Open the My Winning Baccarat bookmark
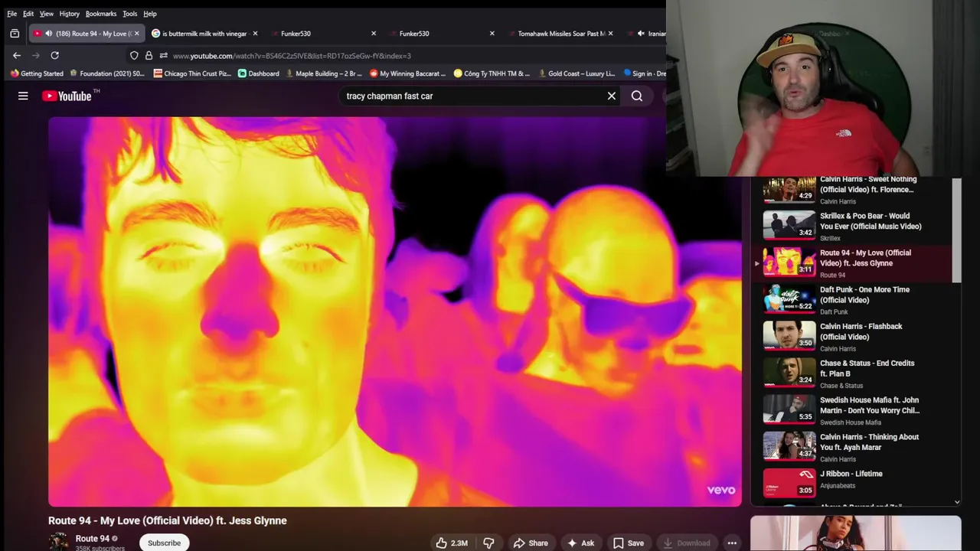The height and width of the screenshot is (551, 980). pos(407,73)
